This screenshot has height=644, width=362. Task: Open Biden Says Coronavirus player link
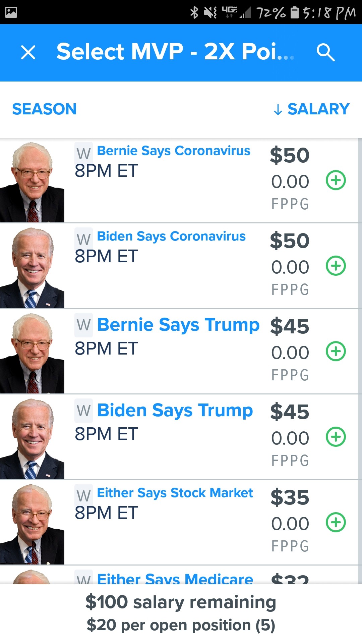tap(171, 236)
